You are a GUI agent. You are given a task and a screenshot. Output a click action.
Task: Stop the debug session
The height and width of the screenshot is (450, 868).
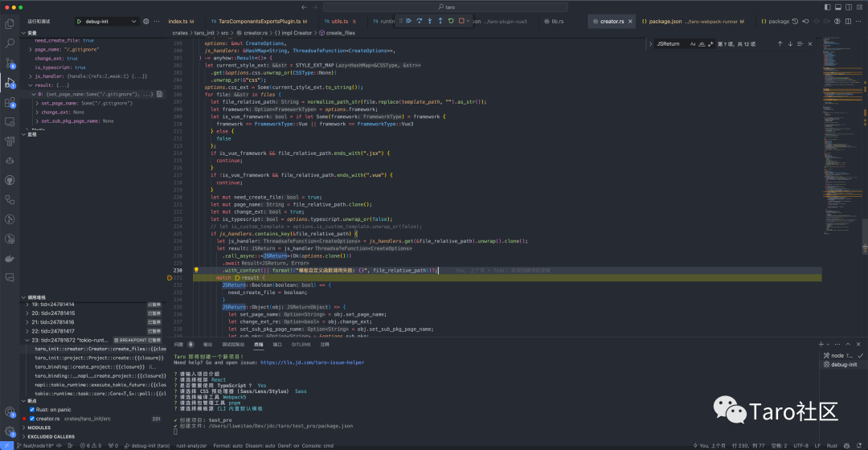(x=461, y=21)
